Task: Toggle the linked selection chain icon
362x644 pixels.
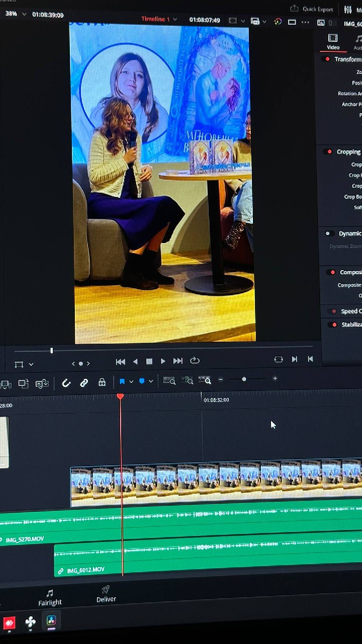Action: pyautogui.click(x=84, y=382)
